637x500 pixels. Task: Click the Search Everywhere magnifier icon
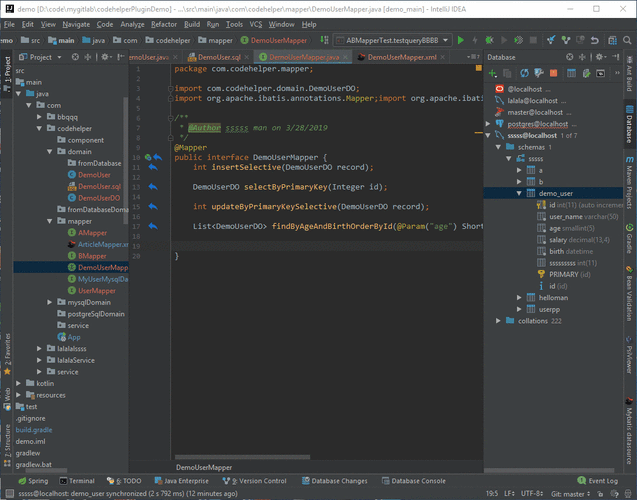[627, 40]
